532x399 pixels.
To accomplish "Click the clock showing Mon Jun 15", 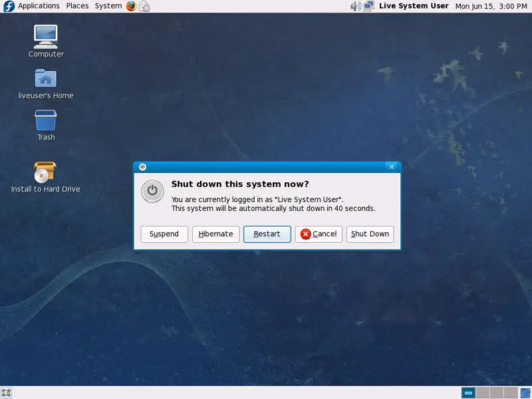I will coord(491,6).
